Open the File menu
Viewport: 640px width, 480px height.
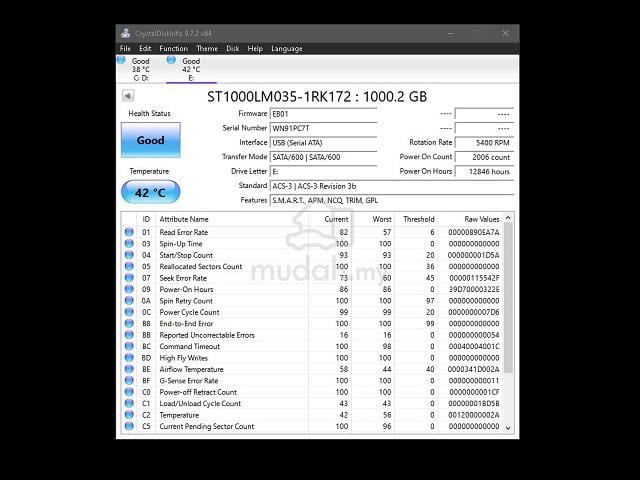coord(125,49)
